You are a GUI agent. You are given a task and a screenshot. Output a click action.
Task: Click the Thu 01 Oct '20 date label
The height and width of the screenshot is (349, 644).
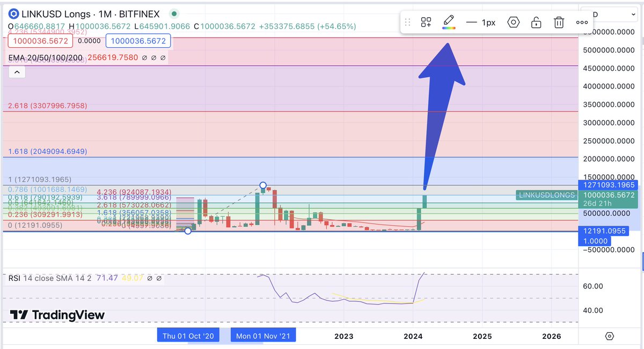pyautogui.click(x=188, y=335)
